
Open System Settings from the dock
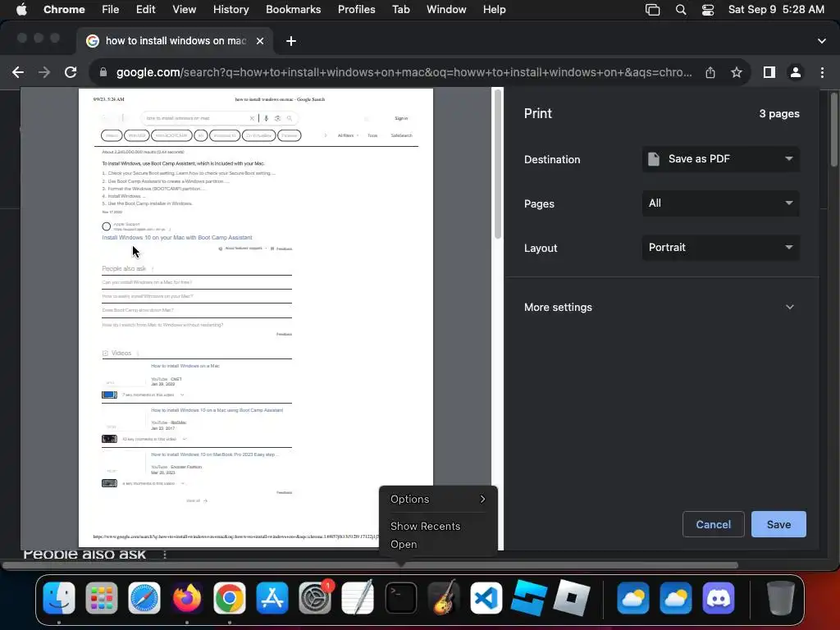[x=315, y=598]
